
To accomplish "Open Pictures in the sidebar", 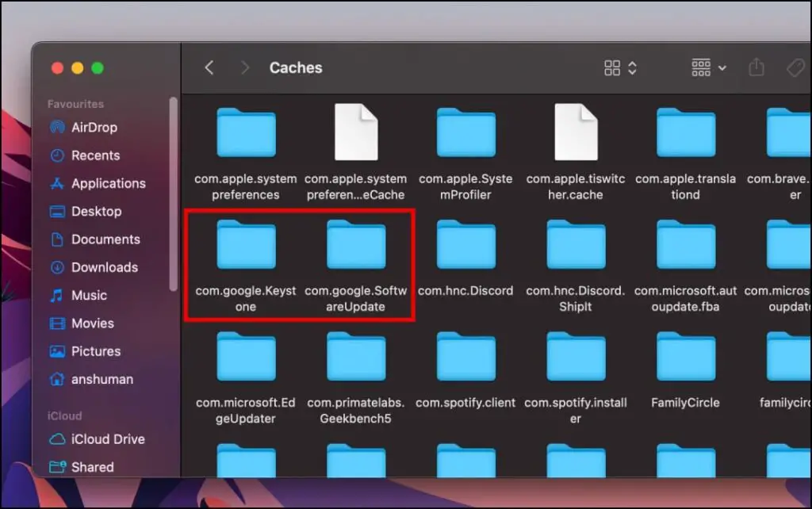I will click(86, 351).
